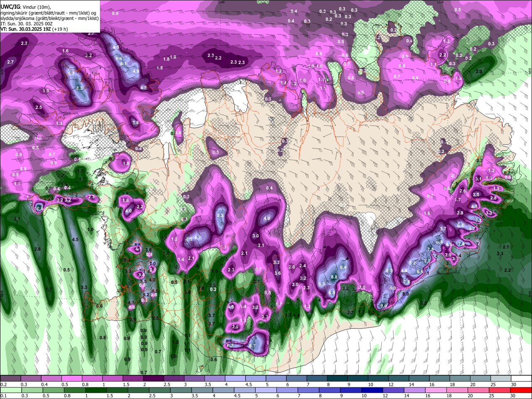This screenshot has width=532, height=399.
Task: Select upper scale swatch between 8 and 9
Action: (338, 379)
